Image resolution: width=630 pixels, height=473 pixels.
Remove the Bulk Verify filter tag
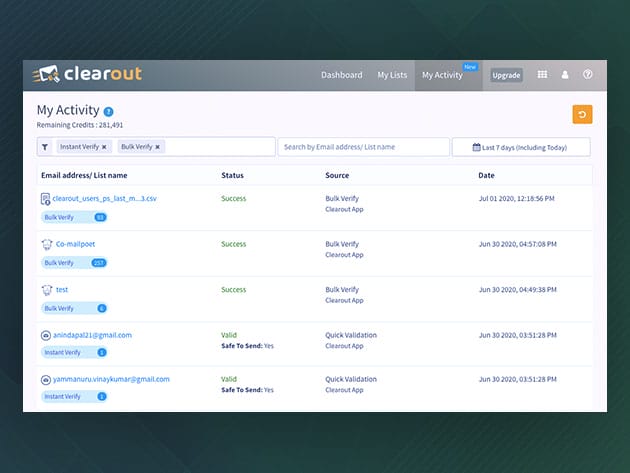[158, 147]
